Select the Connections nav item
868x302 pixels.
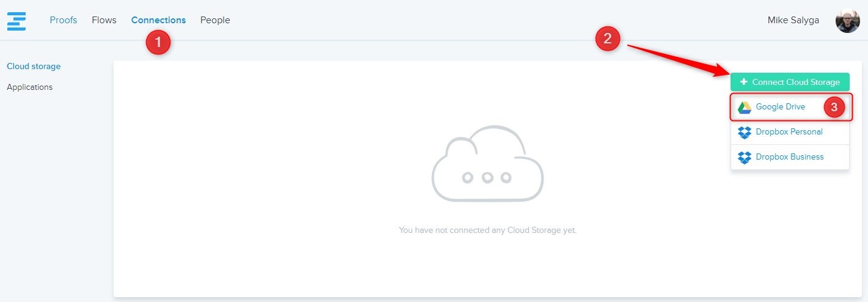tap(158, 20)
